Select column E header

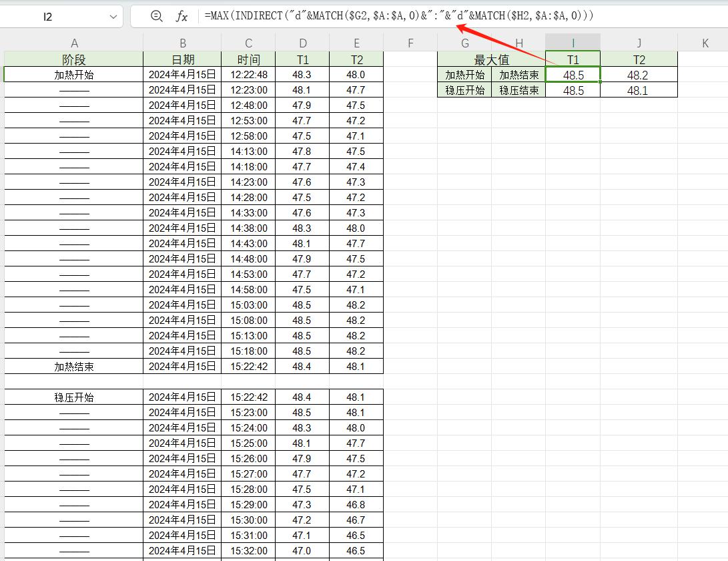coord(356,43)
